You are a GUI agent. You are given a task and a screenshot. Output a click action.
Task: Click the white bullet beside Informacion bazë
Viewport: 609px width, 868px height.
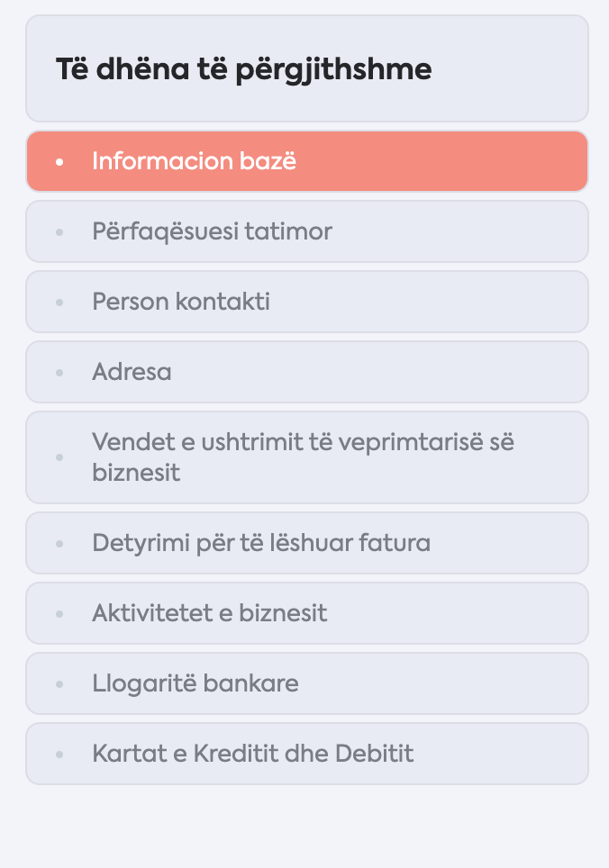coord(59,162)
